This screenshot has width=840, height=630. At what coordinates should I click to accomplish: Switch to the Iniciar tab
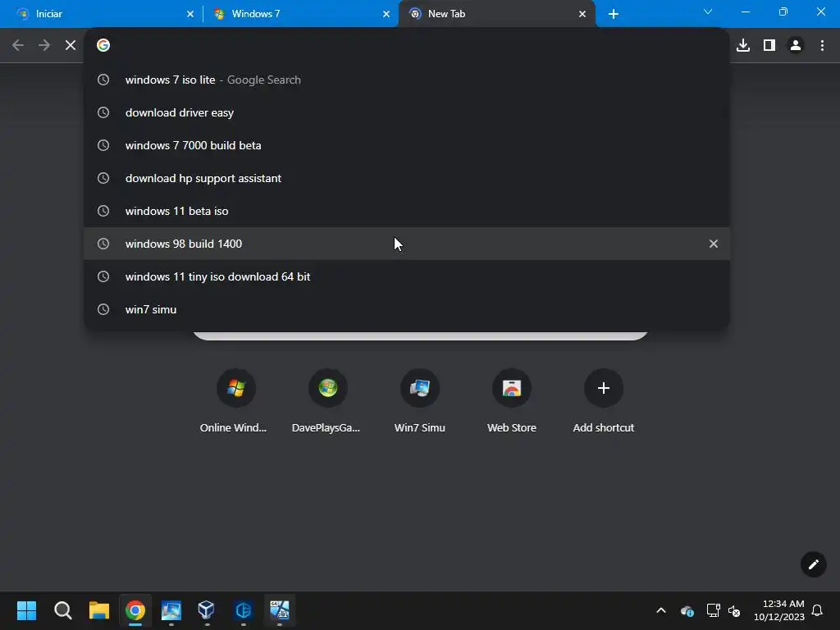(x=102, y=14)
